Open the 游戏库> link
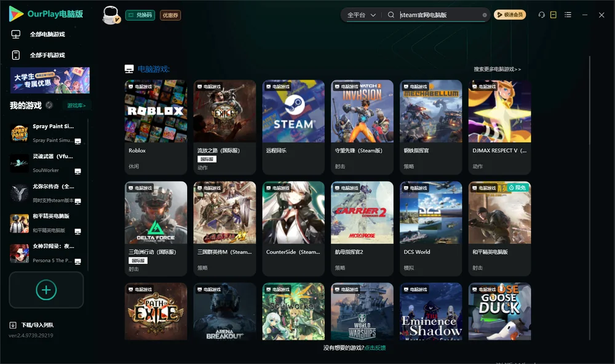The width and height of the screenshot is (615, 364). 76,105
